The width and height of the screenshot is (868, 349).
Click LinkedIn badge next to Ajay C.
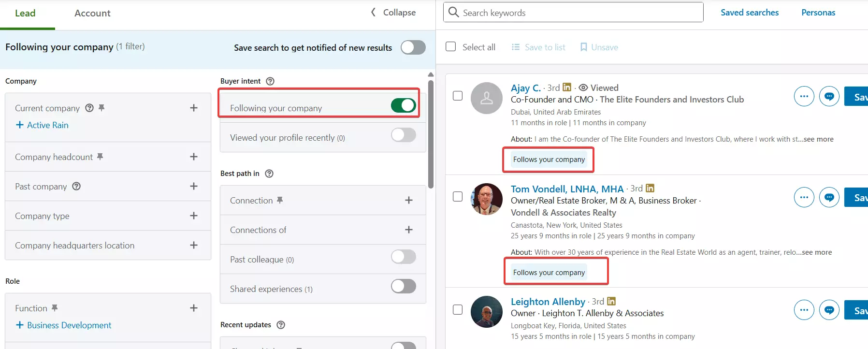pyautogui.click(x=567, y=87)
